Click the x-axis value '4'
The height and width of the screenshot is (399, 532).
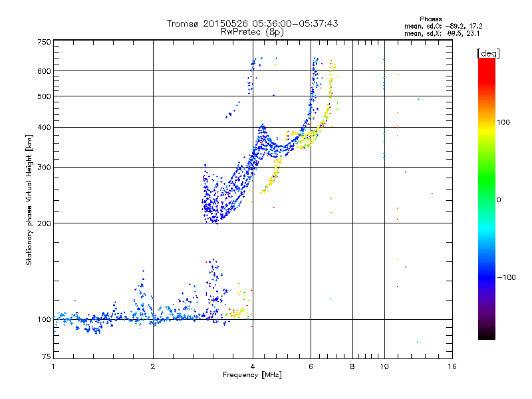(253, 366)
